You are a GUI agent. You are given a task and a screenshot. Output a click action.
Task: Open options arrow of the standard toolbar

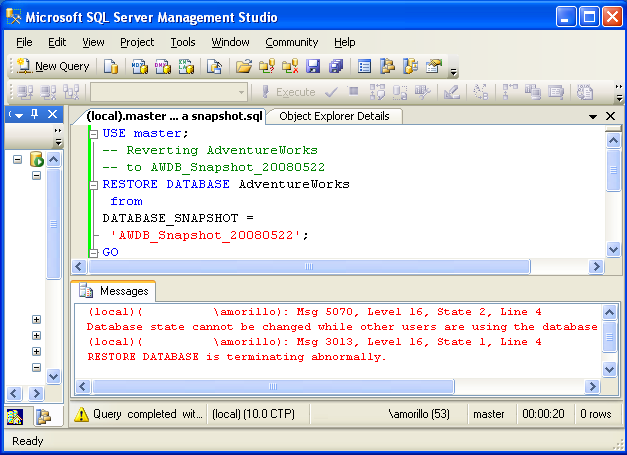453,72
